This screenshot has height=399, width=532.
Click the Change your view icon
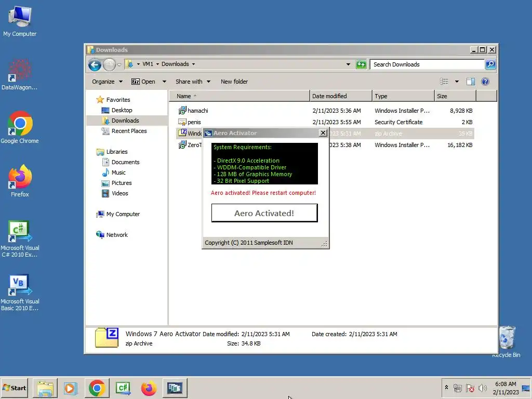(x=444, y=82)
